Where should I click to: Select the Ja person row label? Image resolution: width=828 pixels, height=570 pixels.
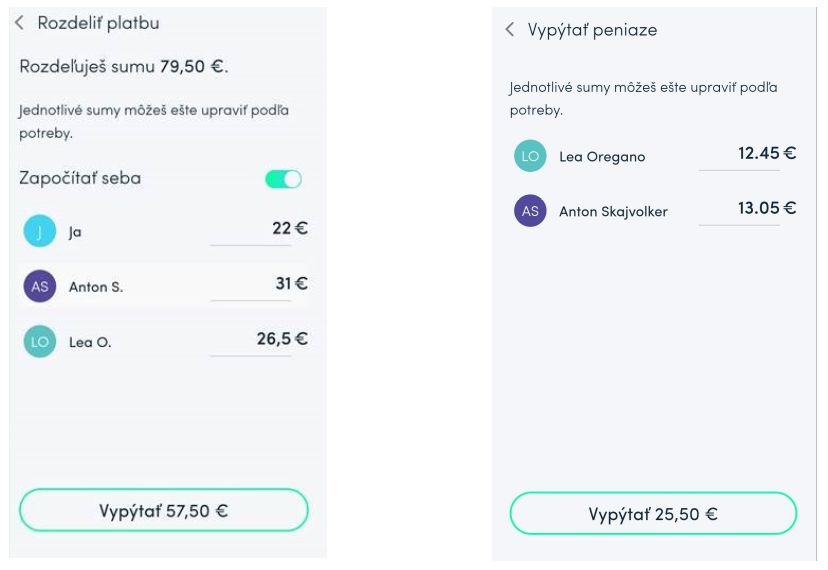coord(75,232)
